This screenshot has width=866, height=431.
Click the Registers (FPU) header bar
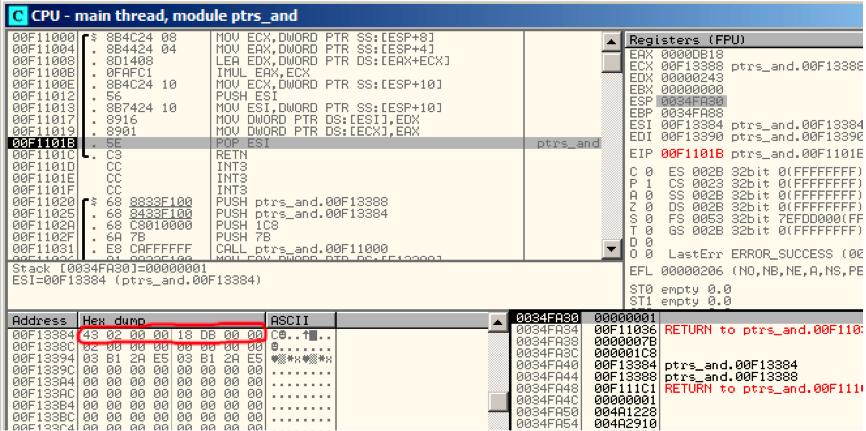pos(744,40)
